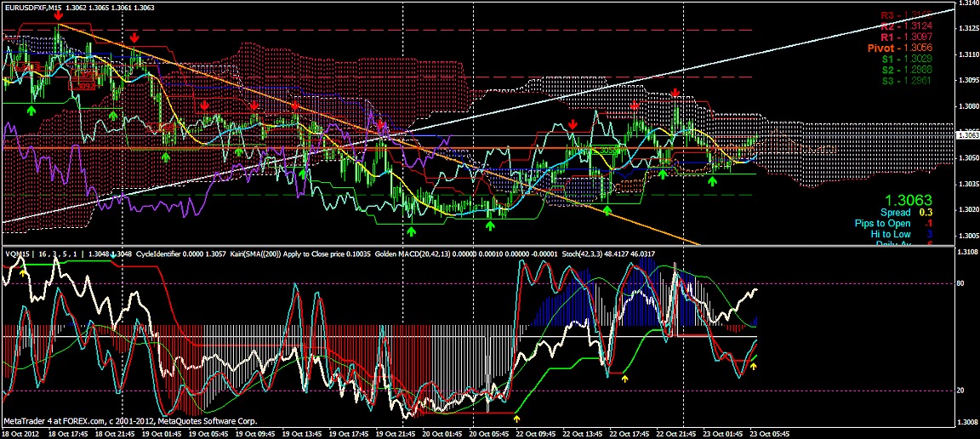Select yellow up arrow near 22 Oct 17:45
Image resolution: width=980 pixels, height=439 pixels.
pos(625,378)
